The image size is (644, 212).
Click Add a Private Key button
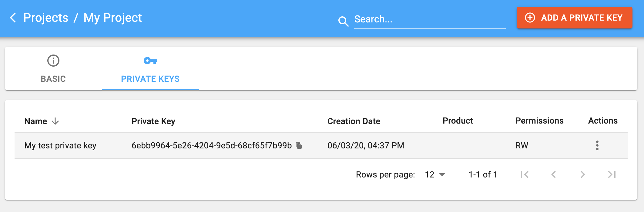pyautogui.click(x=574, y=18)
